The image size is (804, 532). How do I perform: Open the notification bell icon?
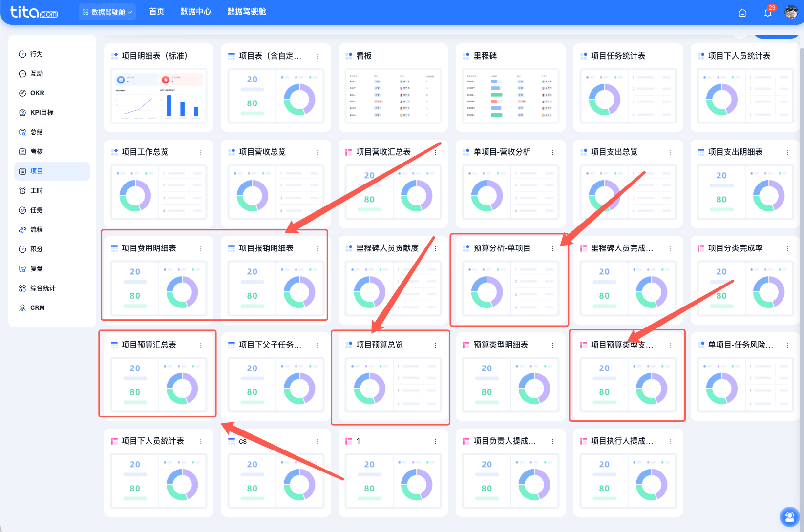768,13
